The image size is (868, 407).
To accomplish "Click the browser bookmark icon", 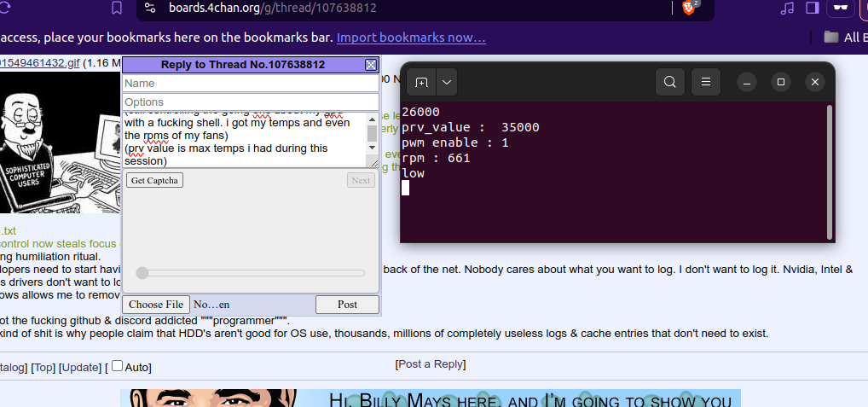I will (x=116, y=8).
